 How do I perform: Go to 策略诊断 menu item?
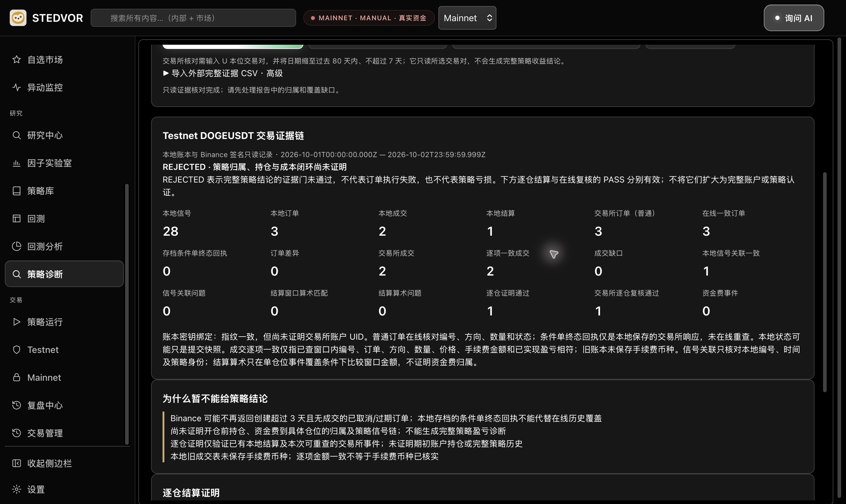pyautogui.click(x=64, y=274)
